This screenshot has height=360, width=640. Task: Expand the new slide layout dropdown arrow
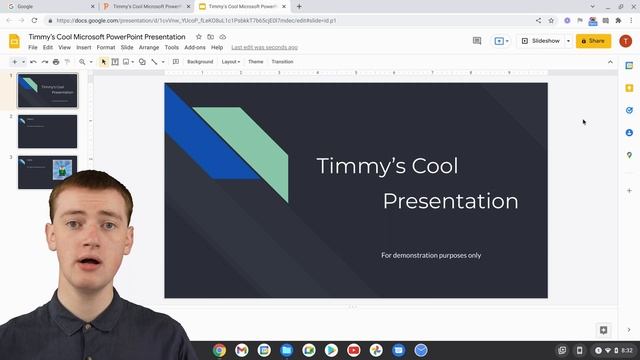(x=24, y=62)
